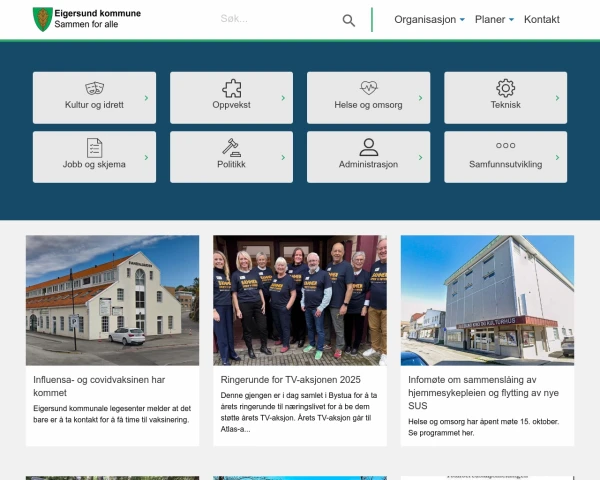
Task: Open the Samfunnsutvikling category label
Action: 505,164
